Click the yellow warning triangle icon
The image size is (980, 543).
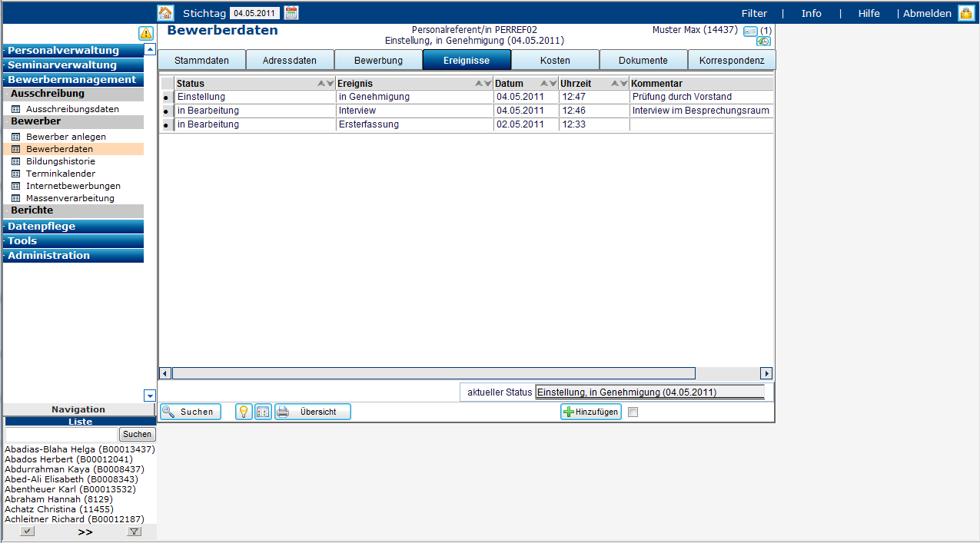point(146,33)
